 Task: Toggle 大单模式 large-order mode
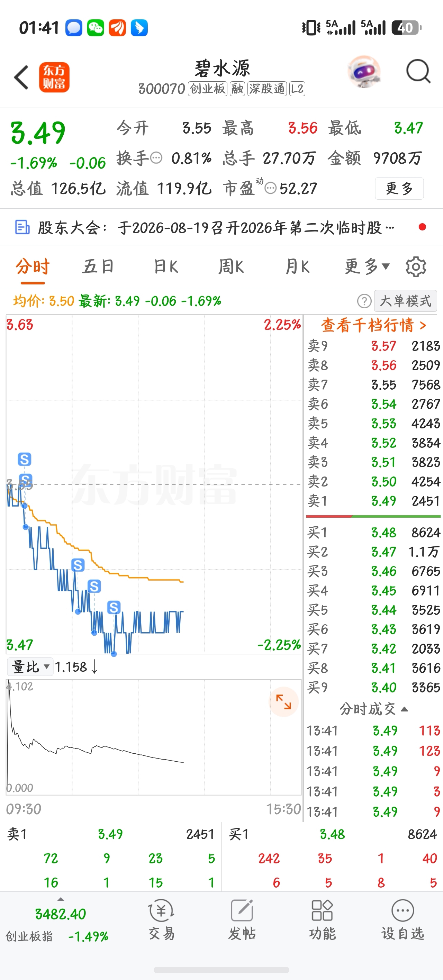(405, 301)
